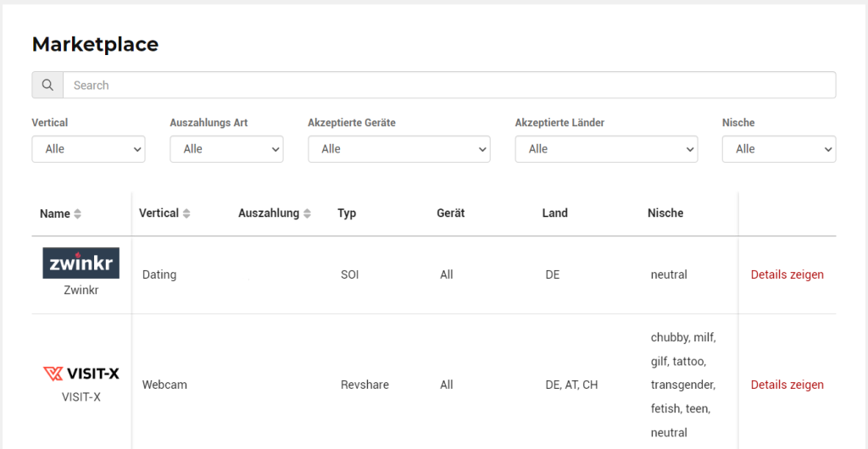This screenshot has height=449, width=868.
Task: Sort by Vertical column sort icon
Action: (186, 213)
